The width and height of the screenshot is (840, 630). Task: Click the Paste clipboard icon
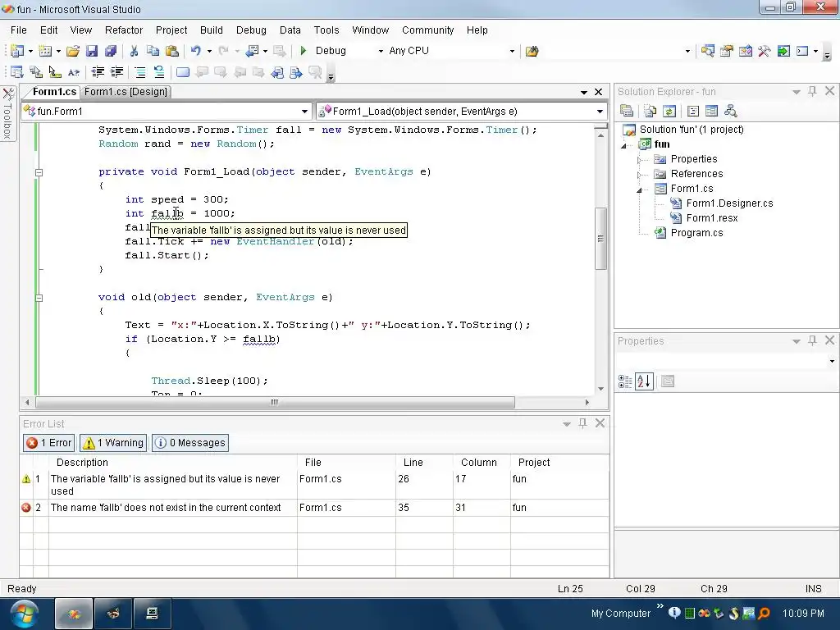(172, 51)
